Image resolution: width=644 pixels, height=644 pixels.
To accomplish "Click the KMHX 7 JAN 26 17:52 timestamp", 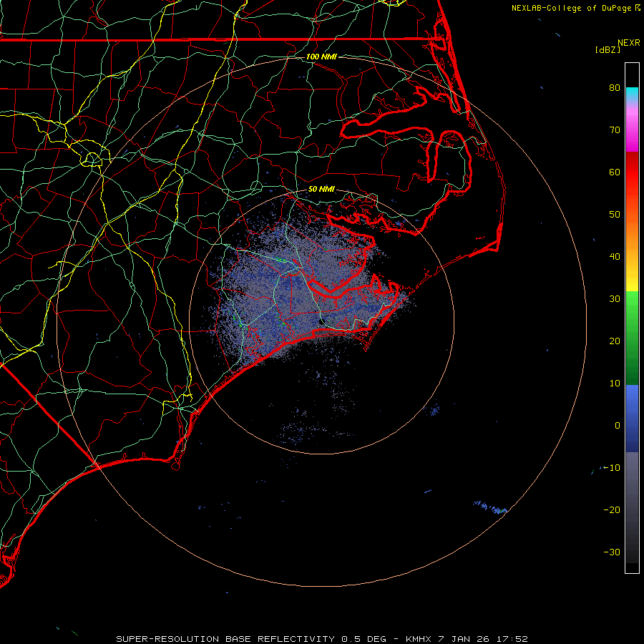I will coord(467,639).
